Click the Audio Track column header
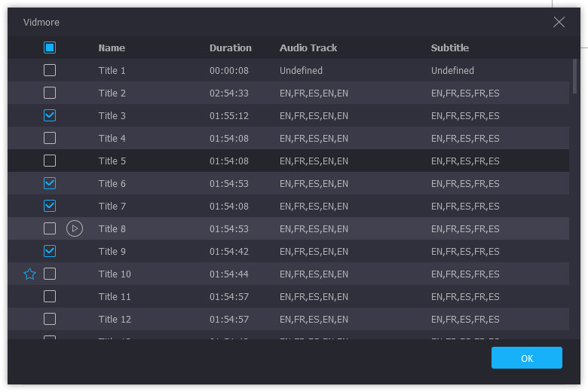The width and height of the screenshot is (588, 392). click(x=308, y=47)
